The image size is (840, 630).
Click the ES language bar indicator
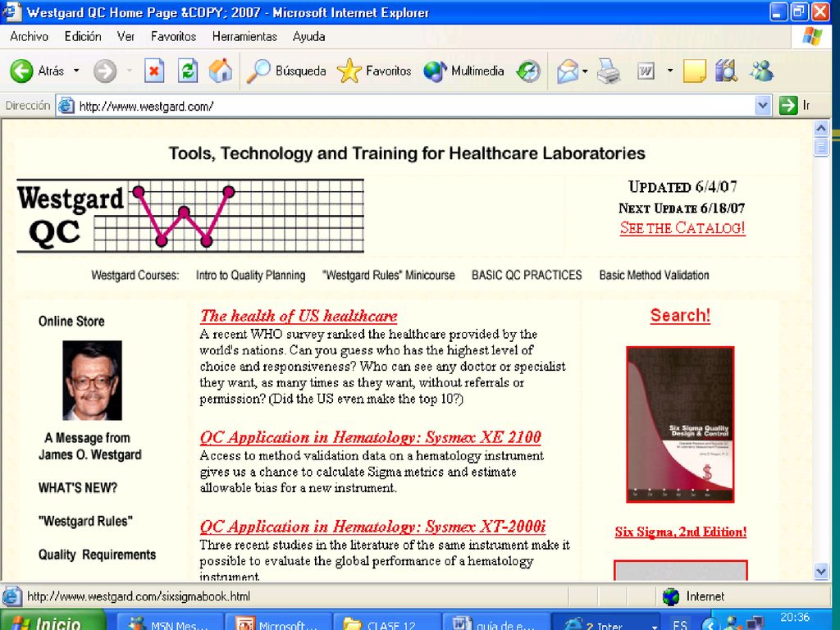pos(680,623)
